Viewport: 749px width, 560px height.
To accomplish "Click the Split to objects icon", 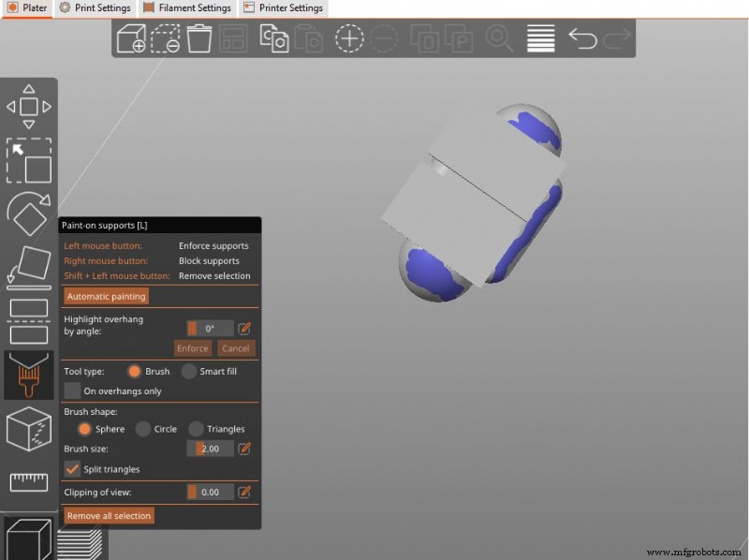I will [x=424, y=38].
